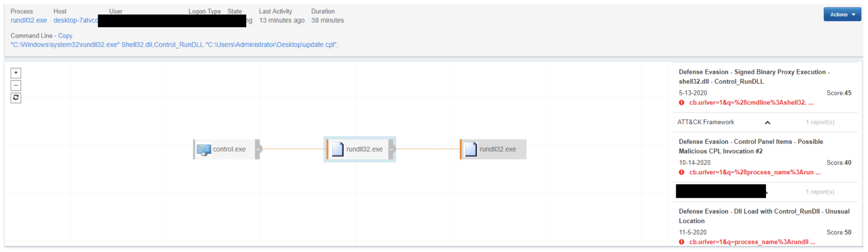This screenshot has width=868, height=252.
Task: Zoom in the process tree view
Action: tap(16, 73)
